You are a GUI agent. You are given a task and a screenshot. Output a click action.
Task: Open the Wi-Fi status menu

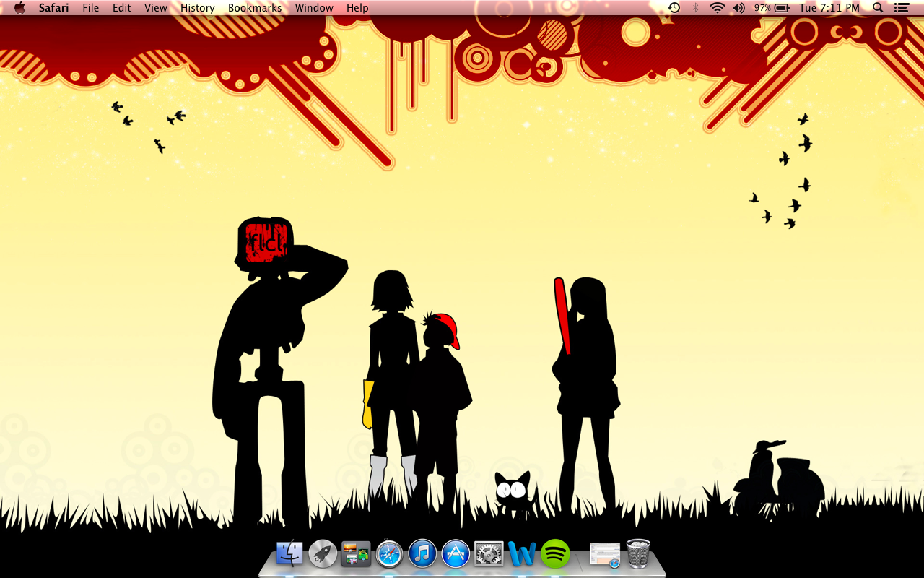[717, 8]
